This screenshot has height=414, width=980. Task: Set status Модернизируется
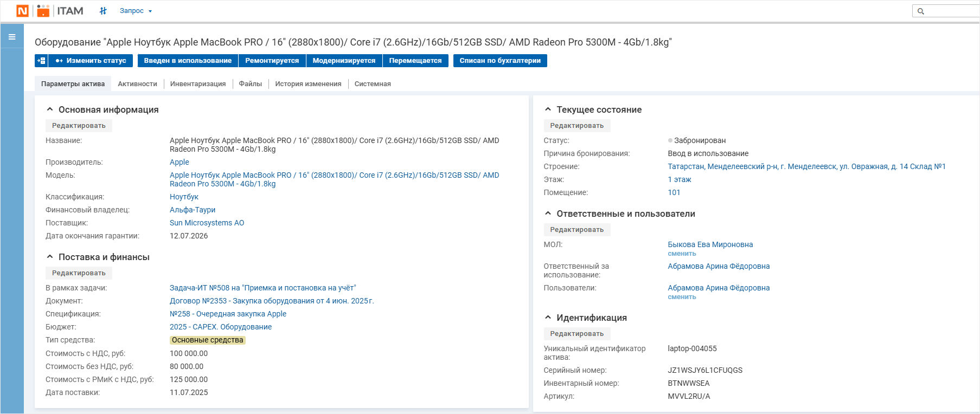coord(344,61)
